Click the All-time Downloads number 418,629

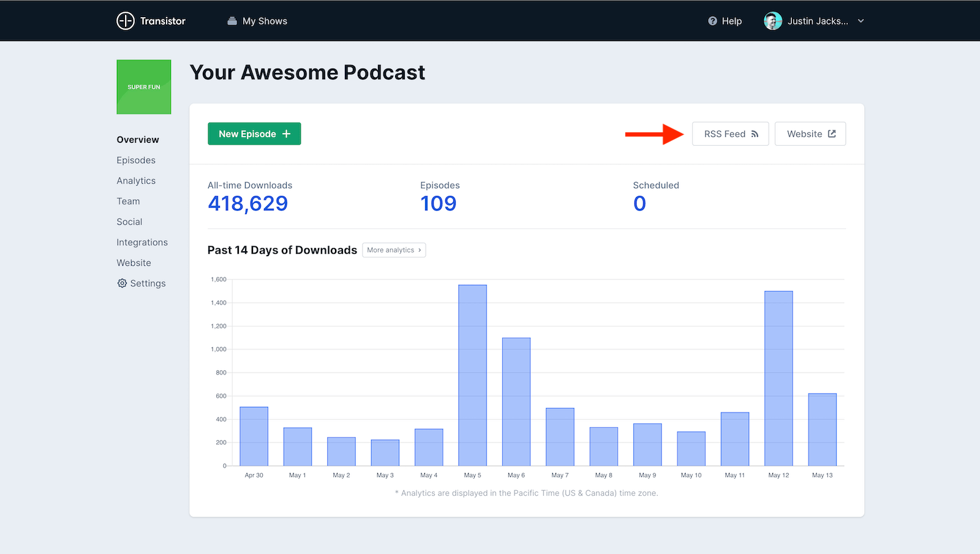pos(247,203)
